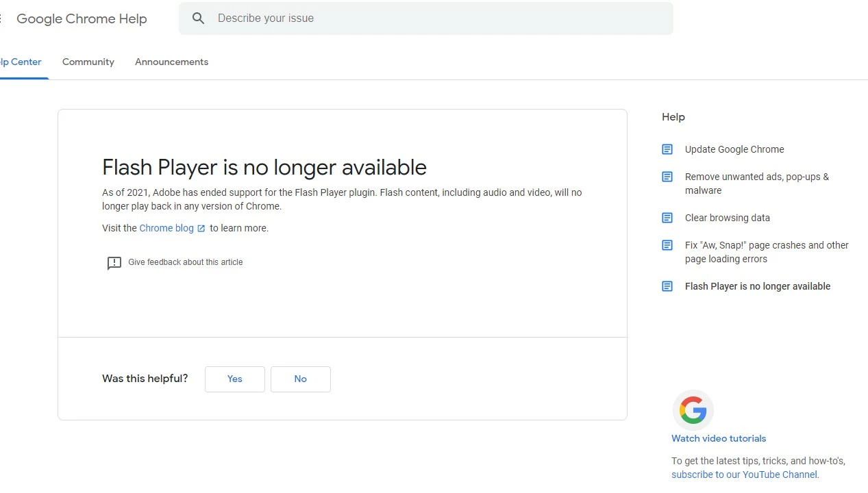
Task: Click the article icon beside Clear browsing data
Action: click(667, 218)
